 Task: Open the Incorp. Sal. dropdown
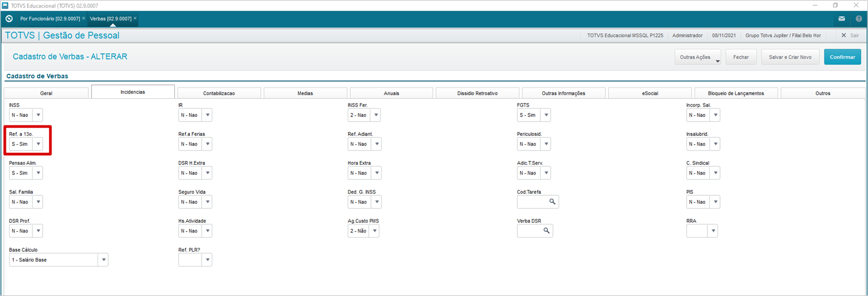703,115
